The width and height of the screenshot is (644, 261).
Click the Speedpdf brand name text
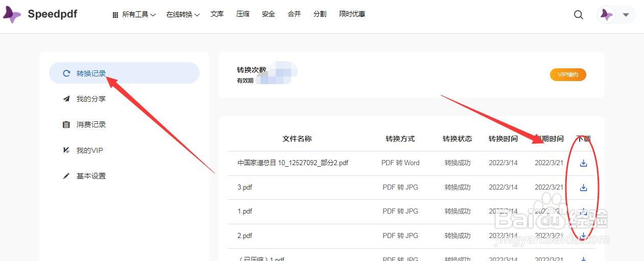pos(53,14)
